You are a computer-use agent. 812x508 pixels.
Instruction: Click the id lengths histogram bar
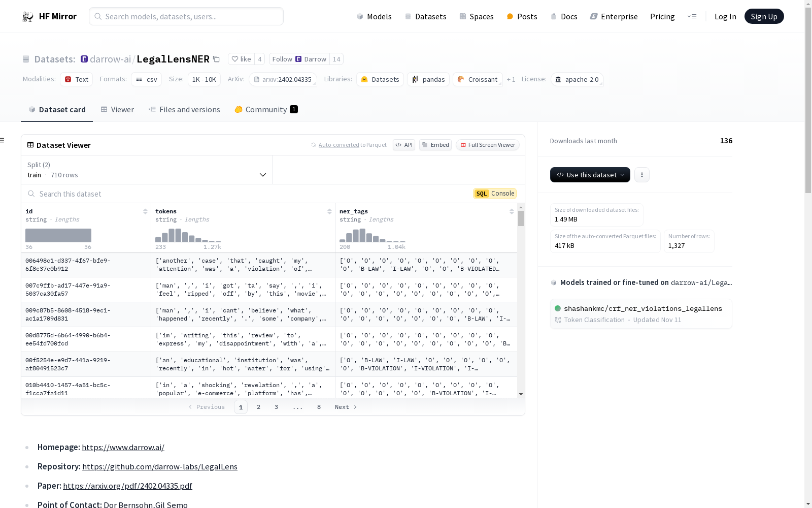pos(58,235)
